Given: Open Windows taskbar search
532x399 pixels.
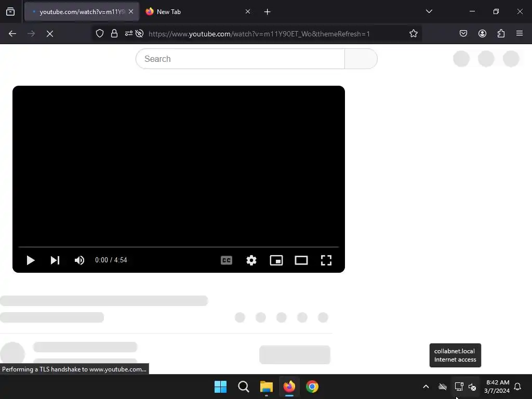Looking at the screenshot, I should 244,387.
